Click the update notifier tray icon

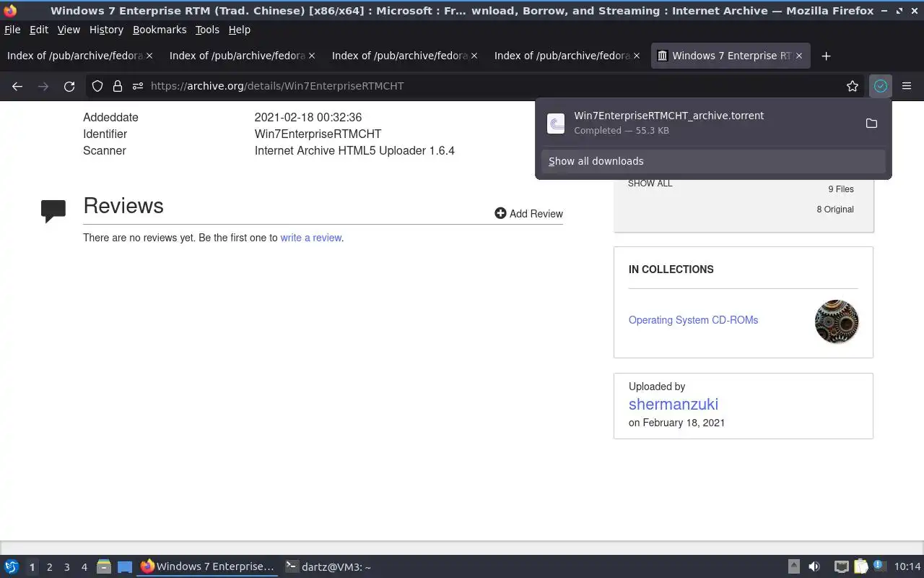[879, 566]
